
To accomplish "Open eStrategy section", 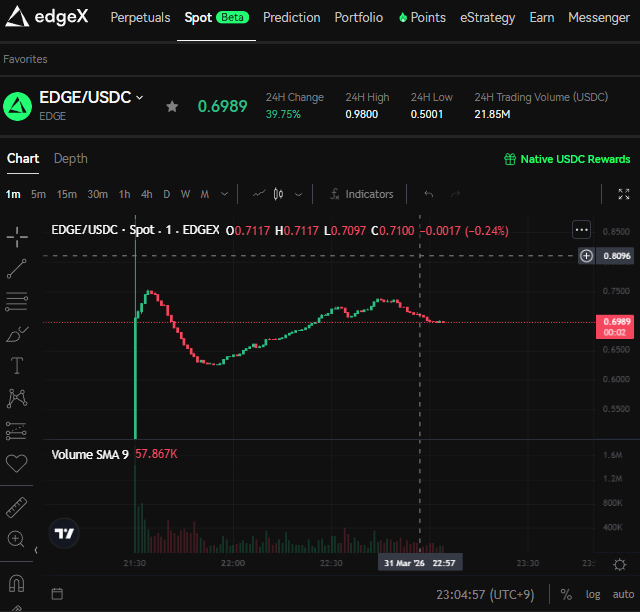I will click(x=487, y=18).
